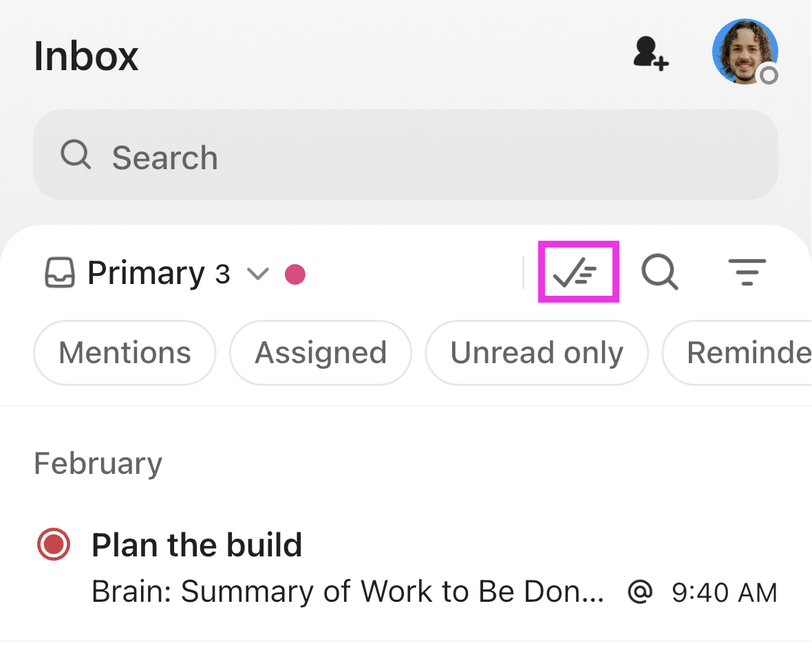812x652 pixels.
Task: Click the @ mention icon
Action: (640, 591)
